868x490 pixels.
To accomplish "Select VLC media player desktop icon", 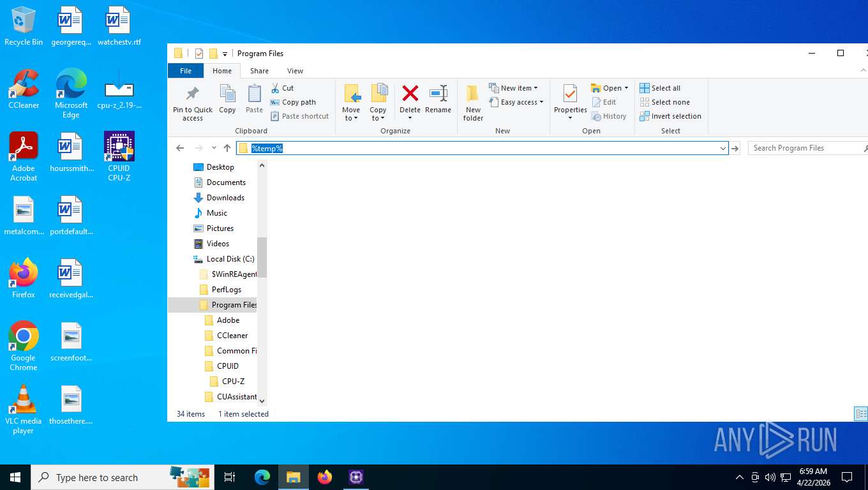I will [24, 410].
